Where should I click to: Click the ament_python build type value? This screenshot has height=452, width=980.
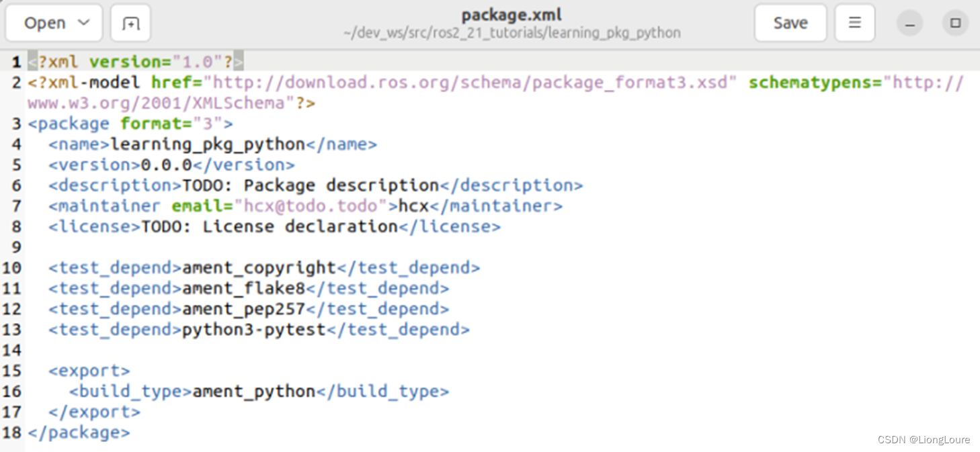pos(254,392)
